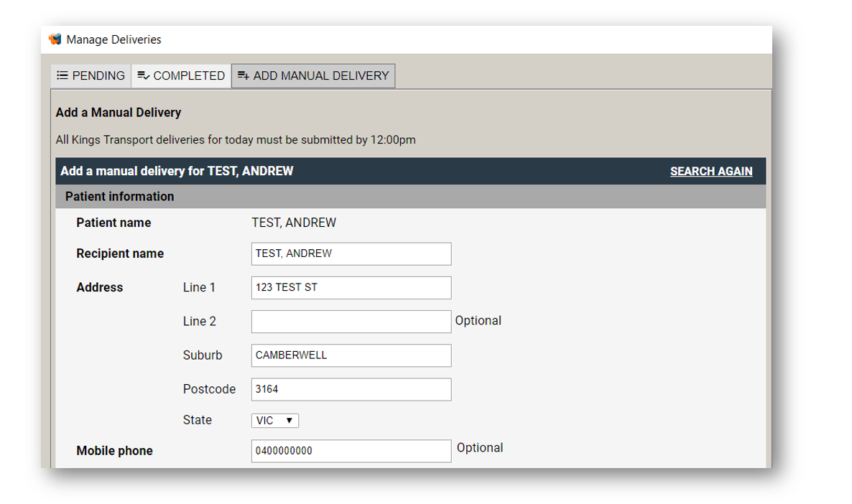852x504 pixels.
Task: Click the Suburb field containing CAMBERWELL
Action: [351, 355]
